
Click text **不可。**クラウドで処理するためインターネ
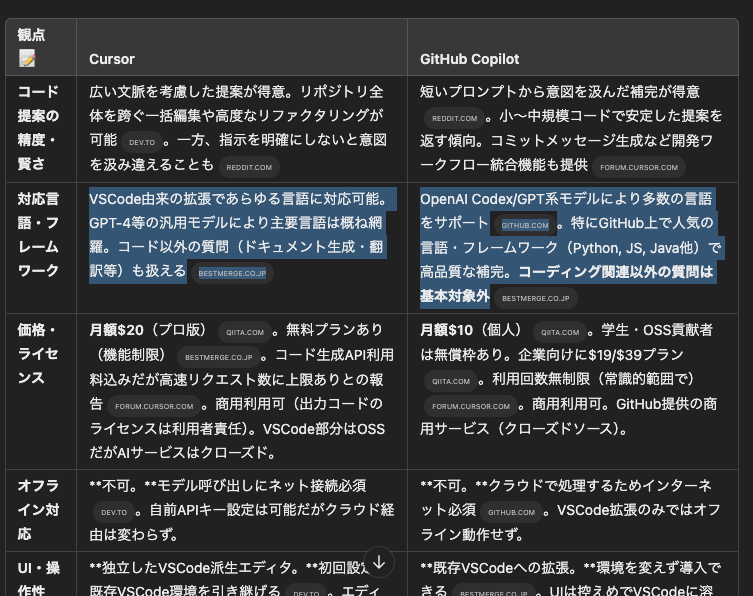coord(566,486)
